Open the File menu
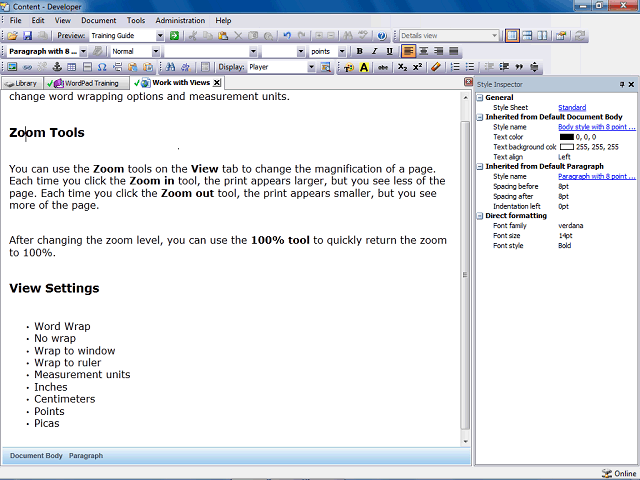Image resolution: width=640 pixels, height=480 pixels. point(16,20)
